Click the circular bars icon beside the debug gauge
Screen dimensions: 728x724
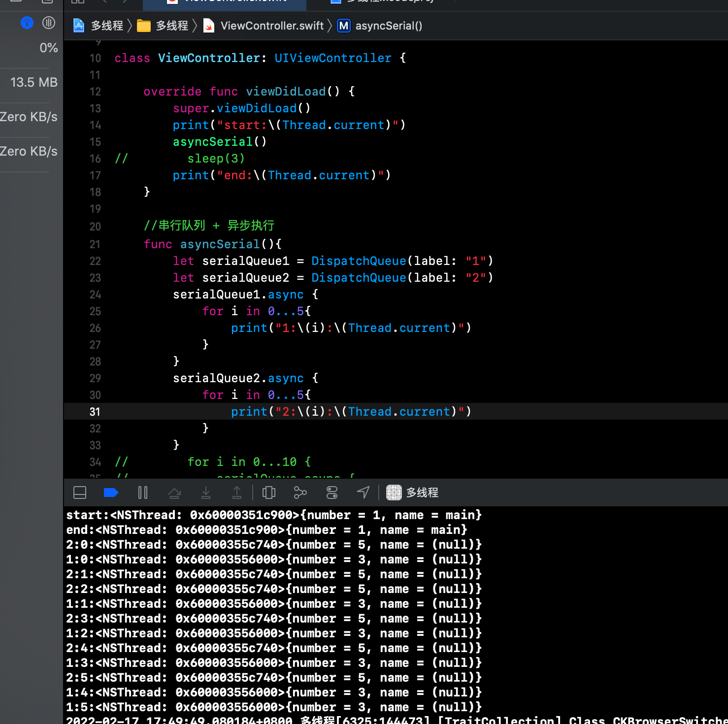tap(49, 23)
